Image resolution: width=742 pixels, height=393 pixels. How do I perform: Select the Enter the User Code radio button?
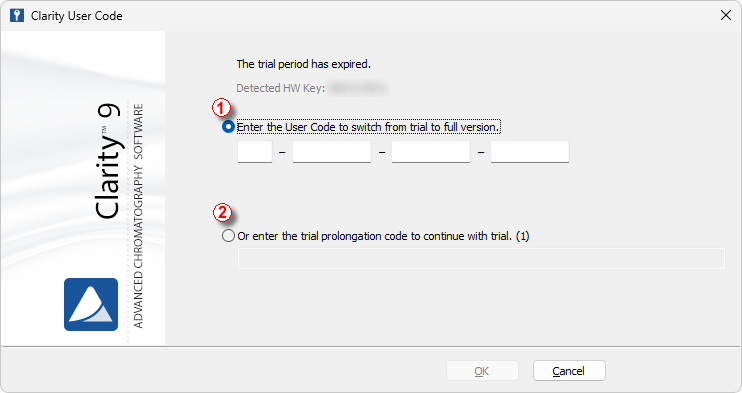click(x=228, y=127)
